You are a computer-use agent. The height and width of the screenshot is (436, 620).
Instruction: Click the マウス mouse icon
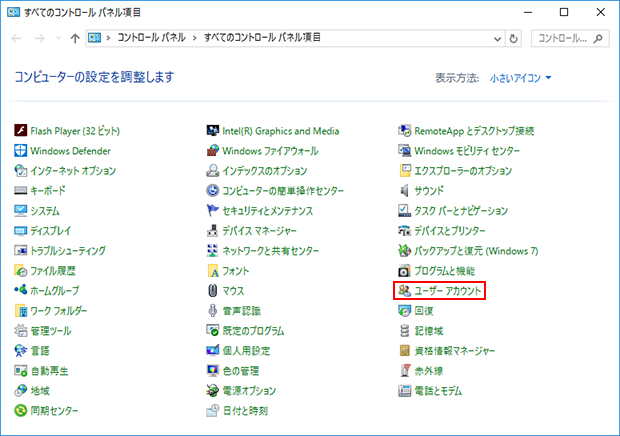pos(212,290)
